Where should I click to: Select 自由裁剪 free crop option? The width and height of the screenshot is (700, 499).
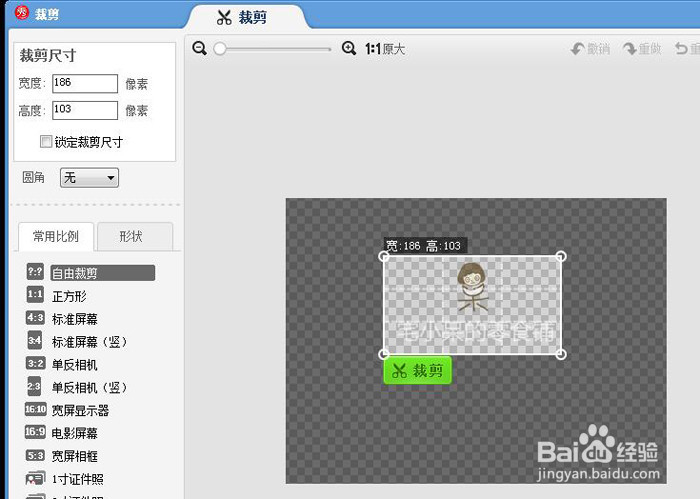[103, 273]
